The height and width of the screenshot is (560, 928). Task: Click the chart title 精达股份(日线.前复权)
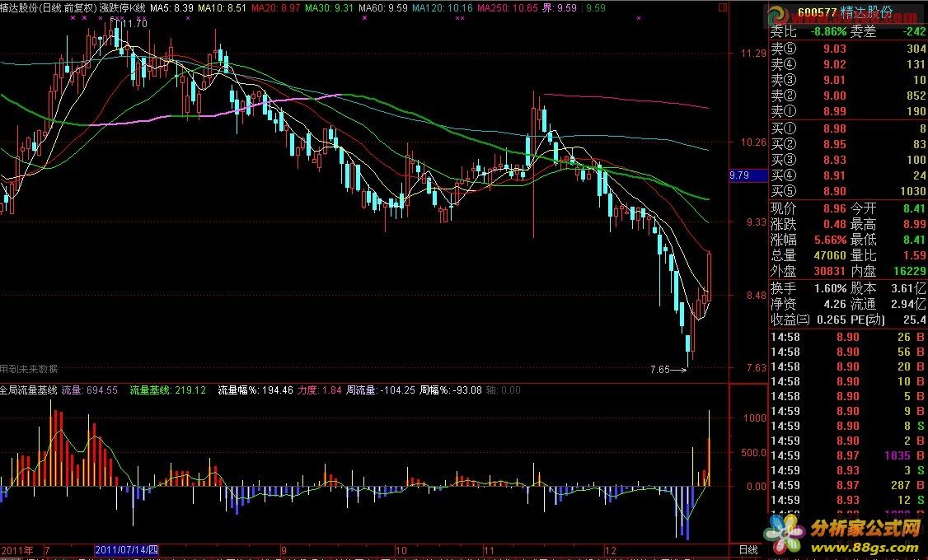click(48, 7)
